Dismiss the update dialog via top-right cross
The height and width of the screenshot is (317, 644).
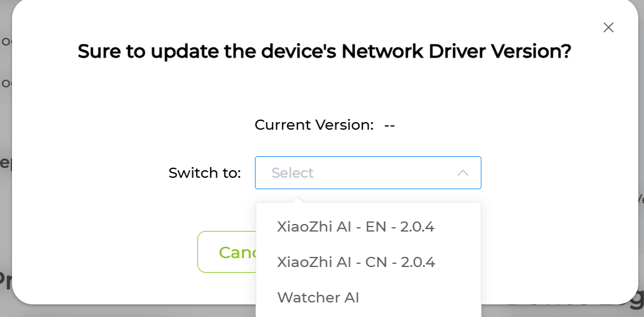[609, 27]
